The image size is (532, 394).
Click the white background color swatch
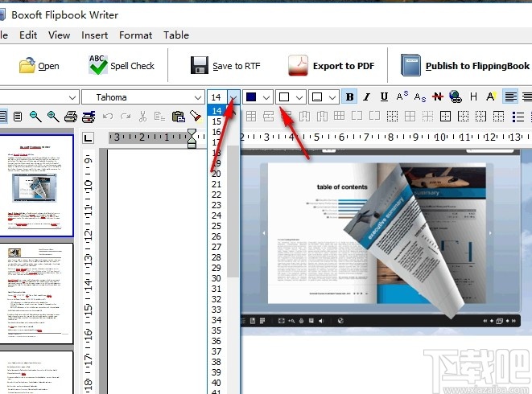pos(284,97)
